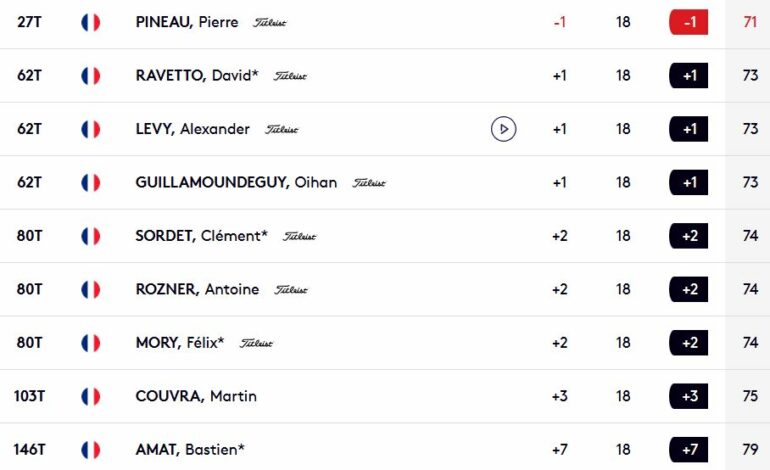Click the French flag in Bastien Amat's row

91,450
